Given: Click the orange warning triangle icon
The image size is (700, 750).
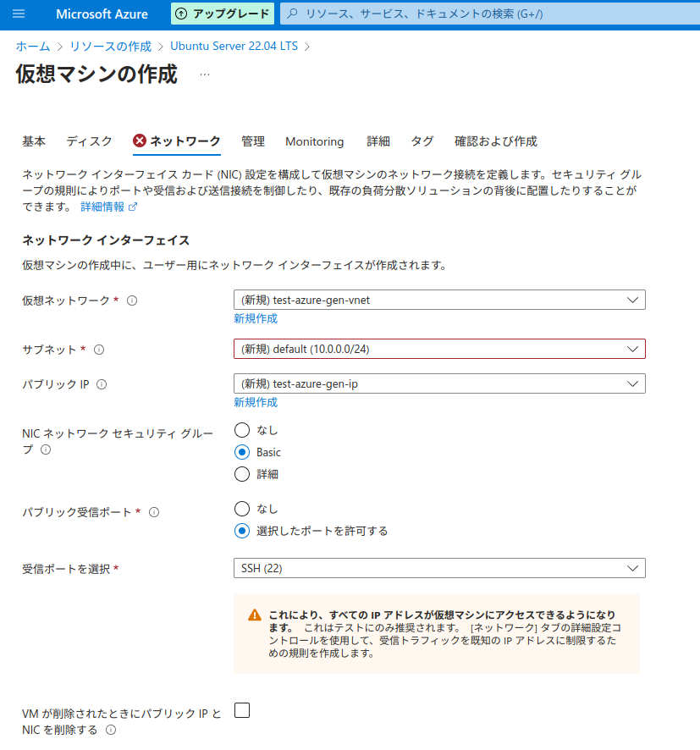Looking at the screenshot, I should coord(255,615).
